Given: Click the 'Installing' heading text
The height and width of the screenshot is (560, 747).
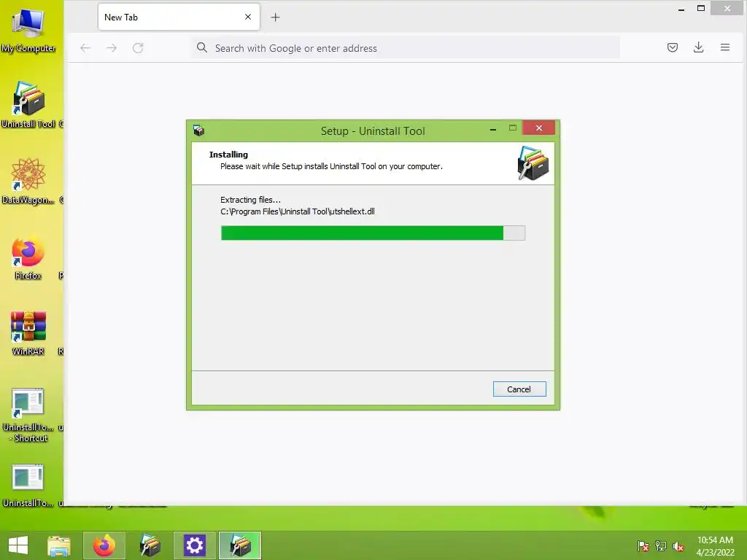Looking at the screenshot, I should pos(228,155).
